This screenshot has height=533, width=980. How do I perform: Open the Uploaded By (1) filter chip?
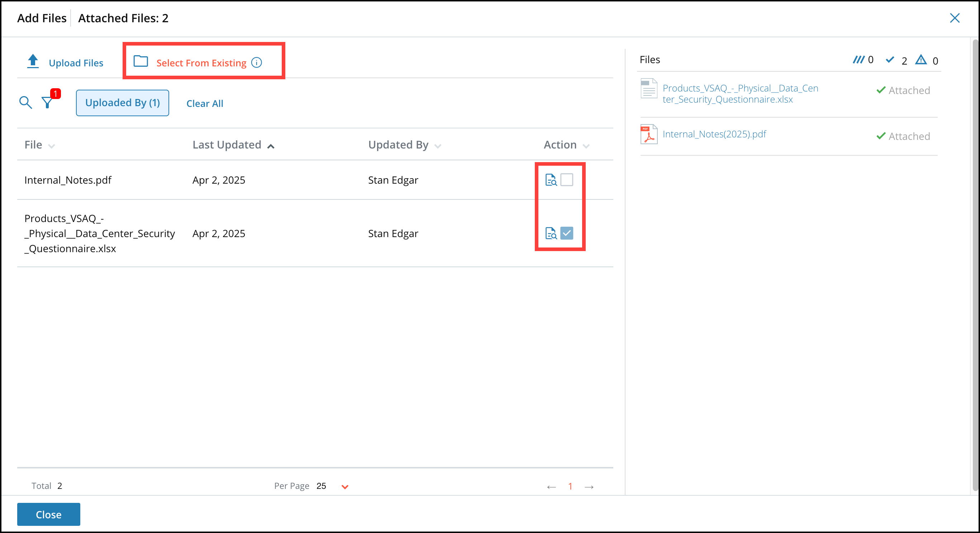pyautogui.click(x=122, y=103)
